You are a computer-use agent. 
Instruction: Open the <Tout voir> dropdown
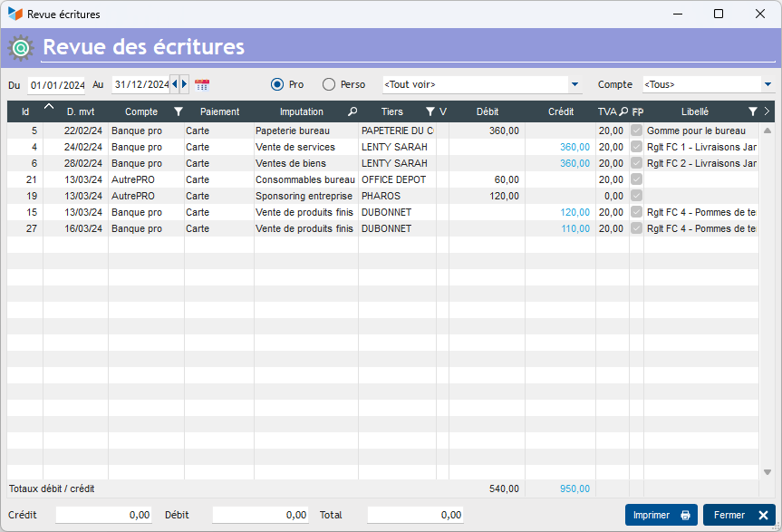574,84
